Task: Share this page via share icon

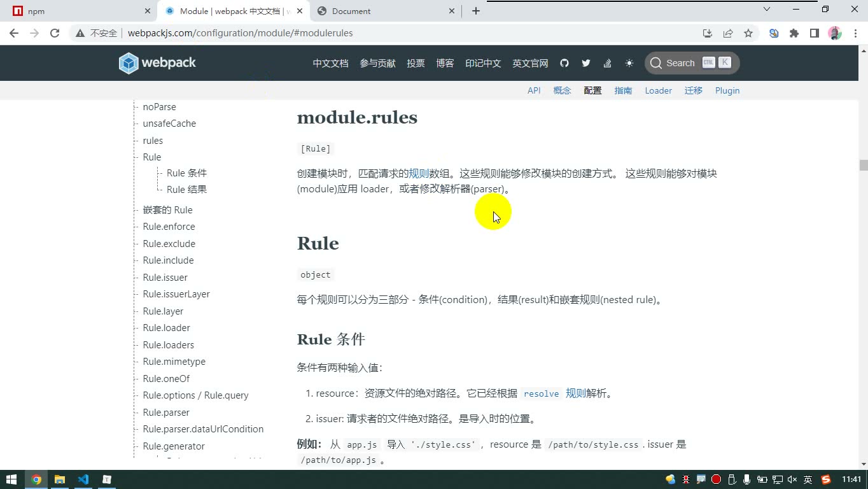Action: point(728,33)
